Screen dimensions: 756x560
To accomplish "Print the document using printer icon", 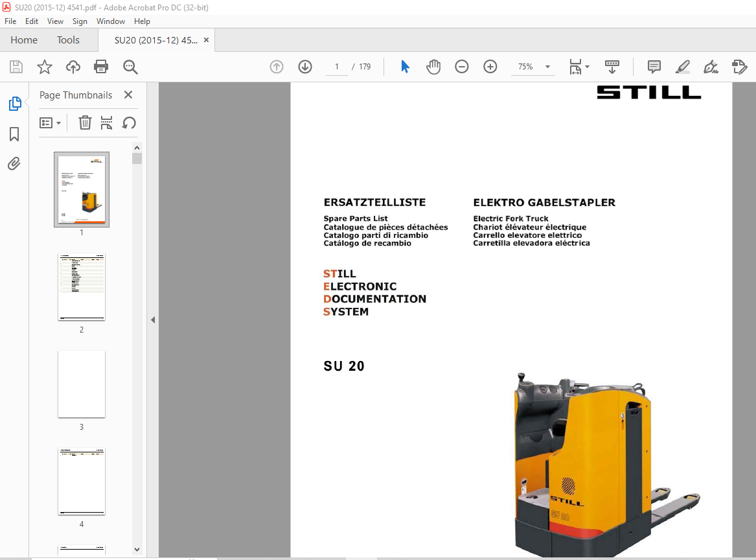I will point(101,67).
